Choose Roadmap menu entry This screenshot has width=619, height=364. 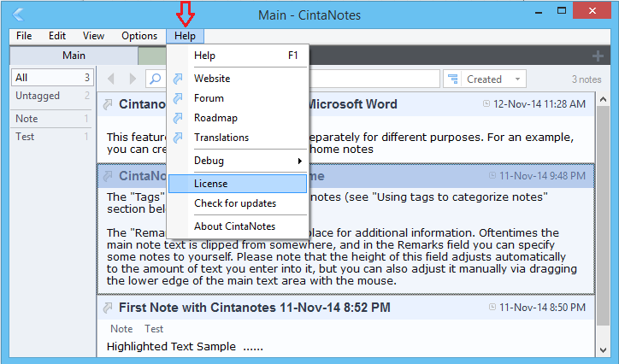coord(238,118)
